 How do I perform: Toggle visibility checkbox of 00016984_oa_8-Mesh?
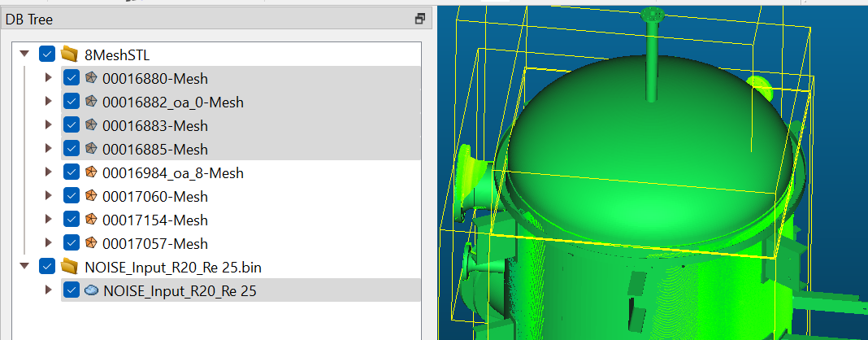[71, 172]
